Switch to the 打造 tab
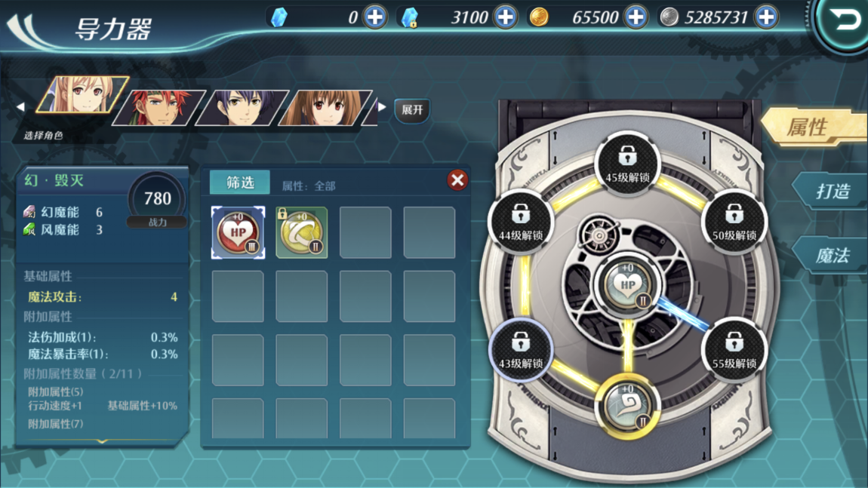The height and width of the screenshot is (488, 868). (x=832, y=192)
